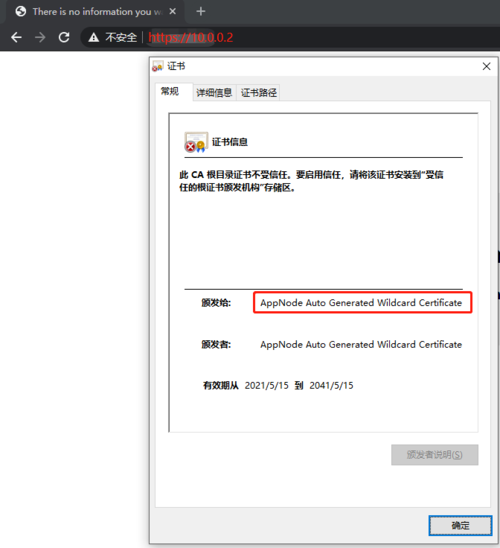Click the highlighted 颁发给 certificate name
The image size is (500, 548).
(x=362, y=303)
